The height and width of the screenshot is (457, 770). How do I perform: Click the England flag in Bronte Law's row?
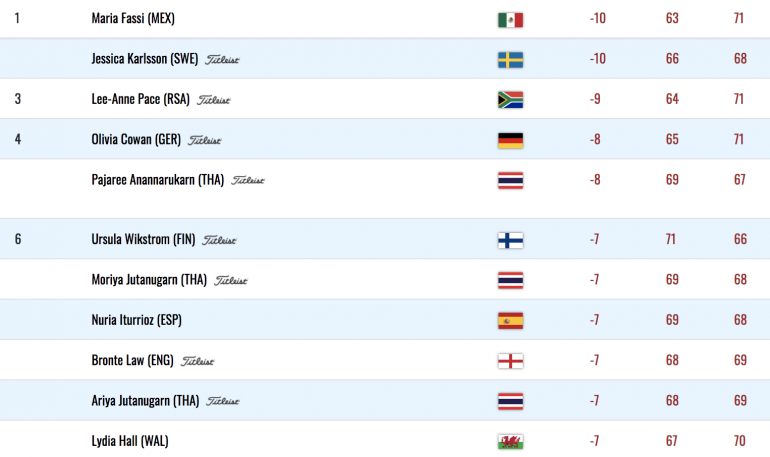(510, 361)
